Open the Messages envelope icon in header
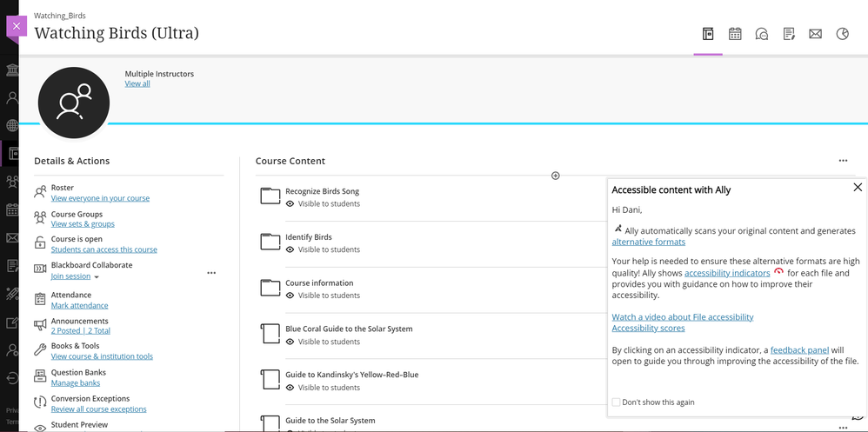Viewport: 868px width, 432px height. point(816,34)
